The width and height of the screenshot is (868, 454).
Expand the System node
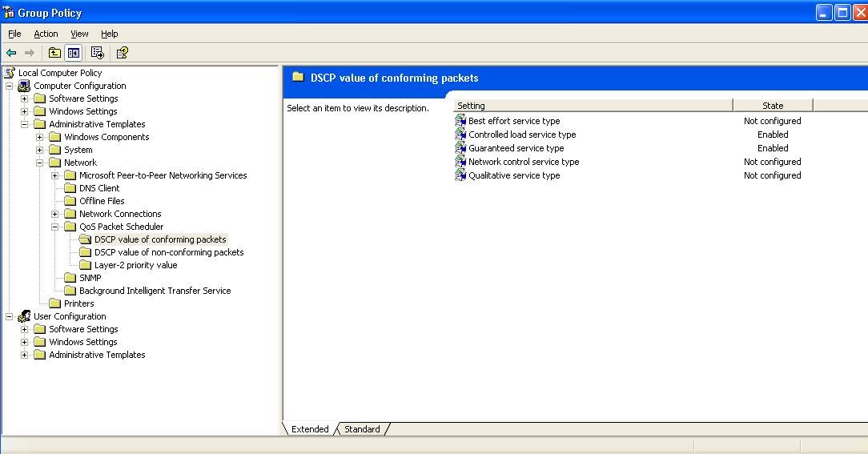[x=40, y=150]
